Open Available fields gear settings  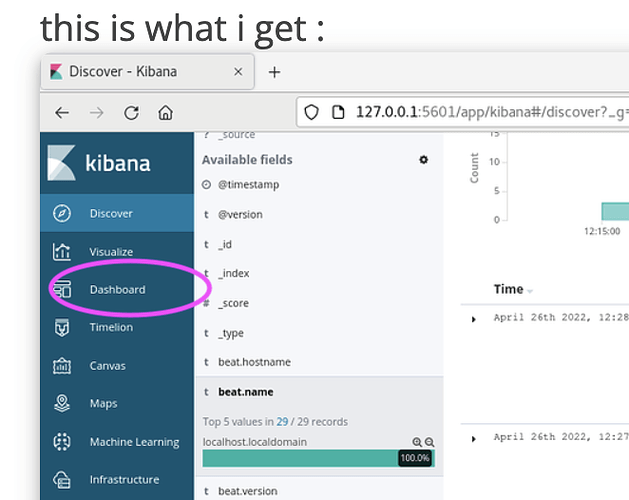click(x=424, y=160)
